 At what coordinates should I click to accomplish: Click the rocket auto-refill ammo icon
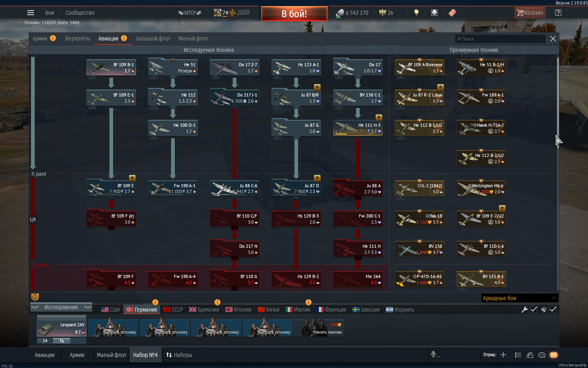[x=544, y=310]
